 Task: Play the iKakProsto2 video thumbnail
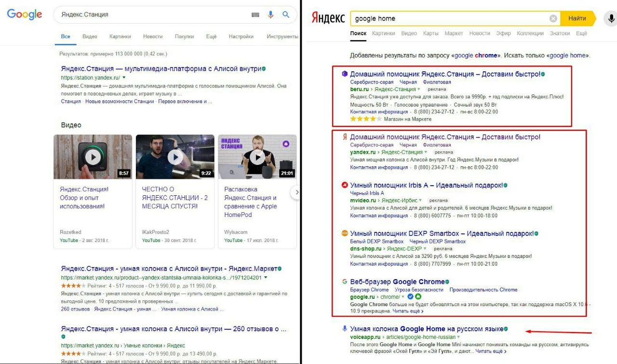click(175, 157)
